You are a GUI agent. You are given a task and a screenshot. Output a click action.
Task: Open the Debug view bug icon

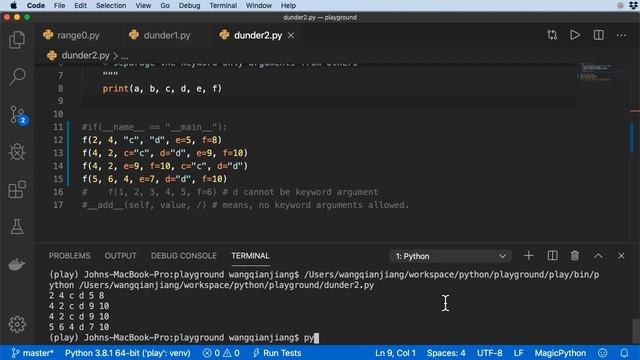pyautogui.click(x=17, y=152)
